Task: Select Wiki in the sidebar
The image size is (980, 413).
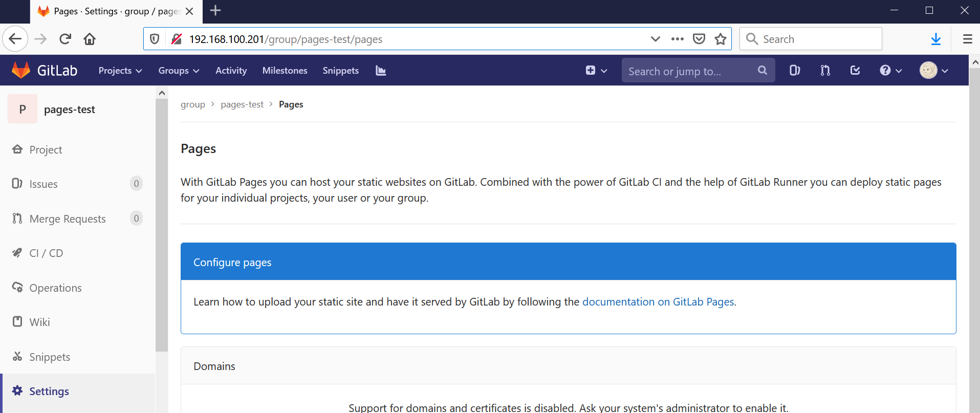Action: pyautogui.click(x=78, y=322)
